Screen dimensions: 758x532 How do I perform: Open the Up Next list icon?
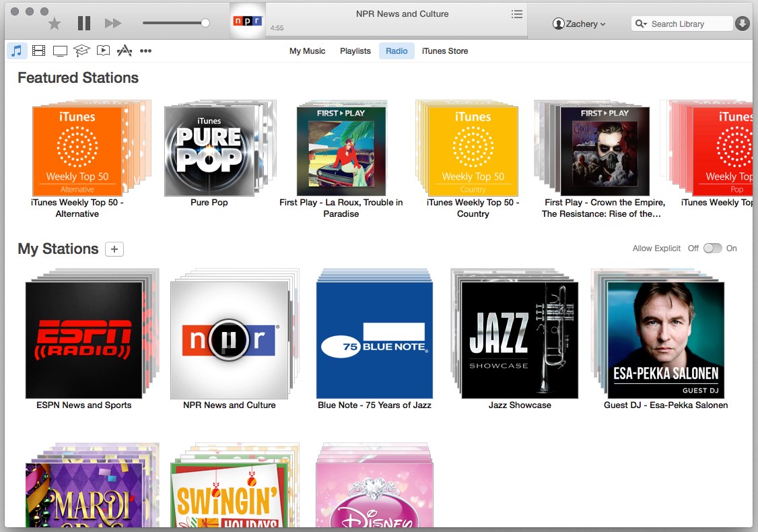(517, 14)
